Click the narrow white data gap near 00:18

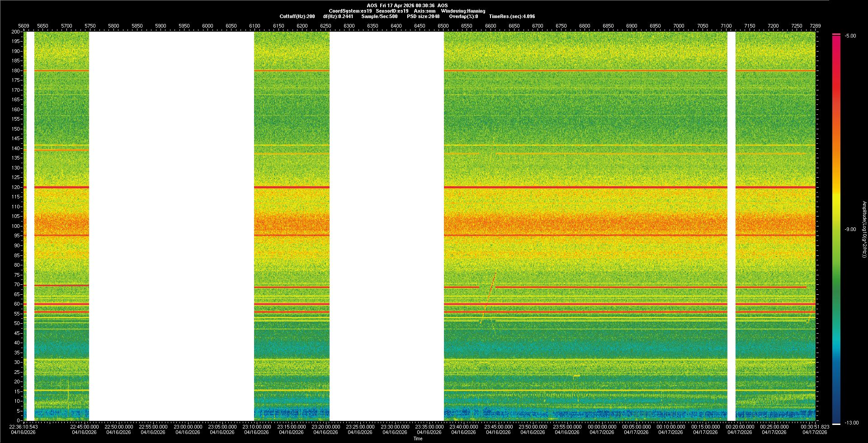731,226
